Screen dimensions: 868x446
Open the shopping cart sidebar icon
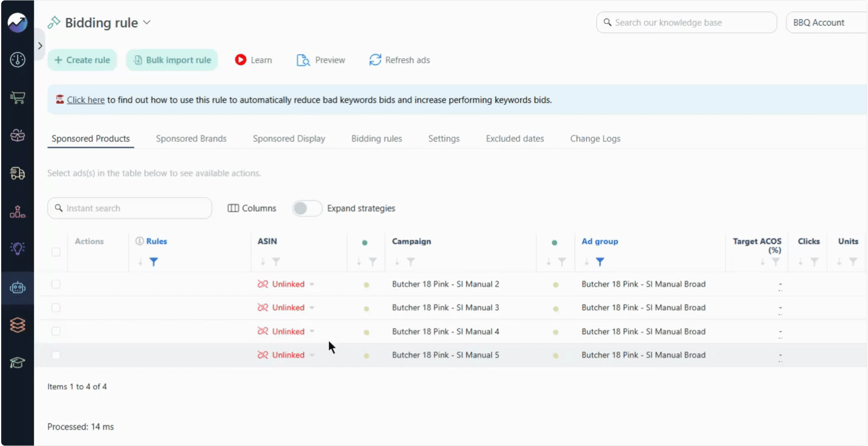point(17,97)
